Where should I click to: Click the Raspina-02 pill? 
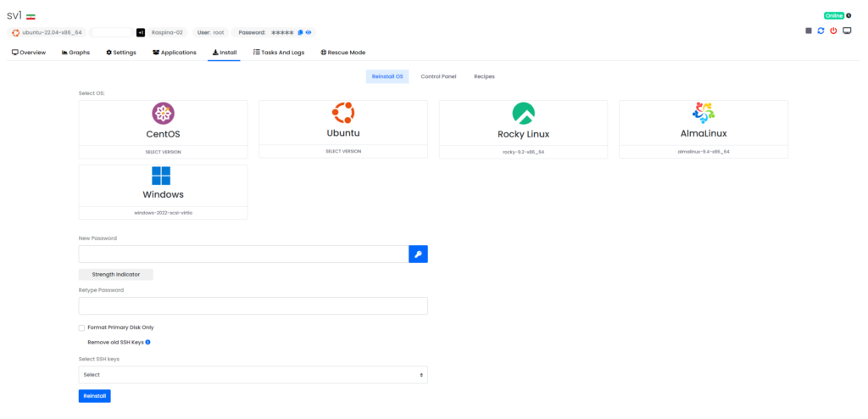pos(167,33)
